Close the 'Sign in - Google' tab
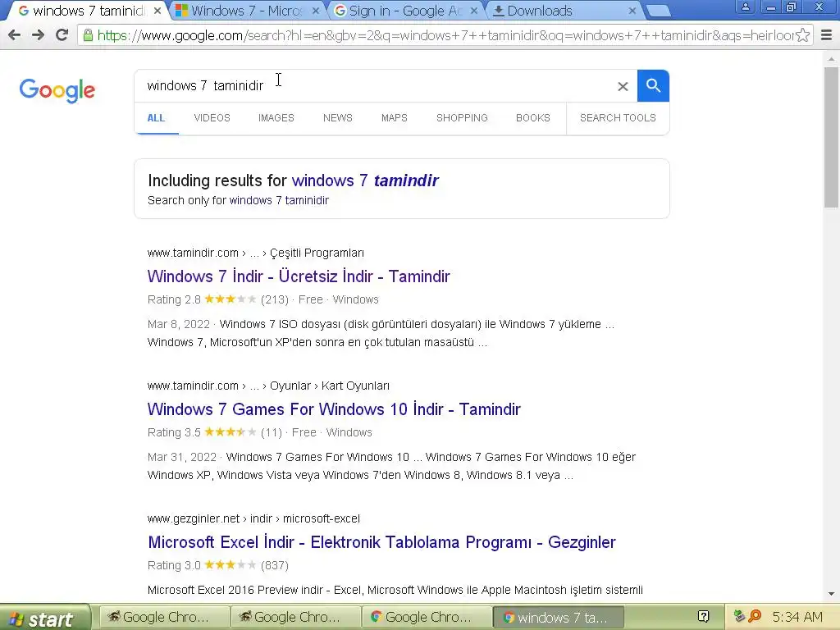 click(473, 11)
